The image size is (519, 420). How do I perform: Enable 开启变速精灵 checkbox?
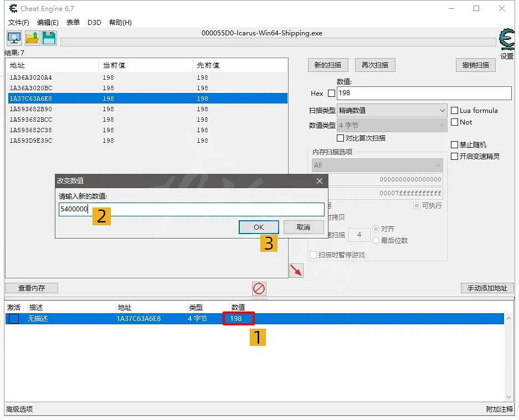click(455, 157)
